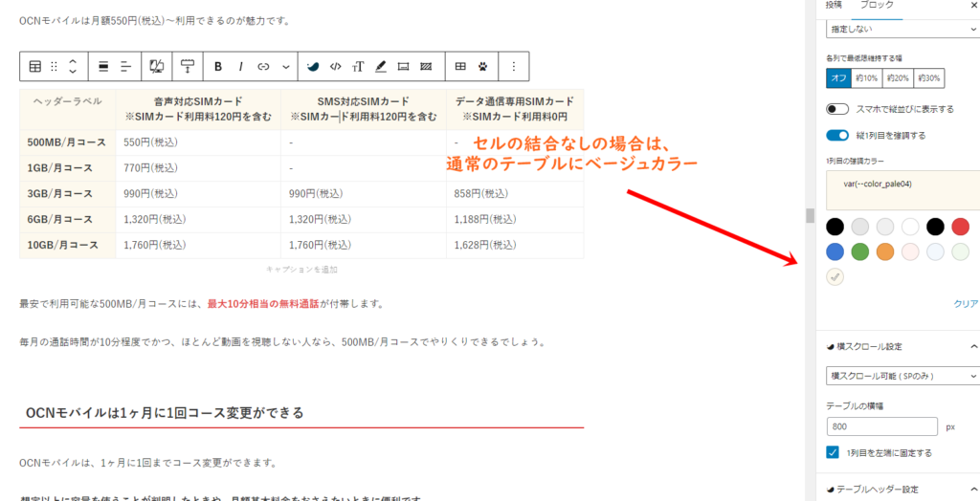This screenshot has height=501, width=980.
Task: Click the device display restriction icon
Action: 157,66
